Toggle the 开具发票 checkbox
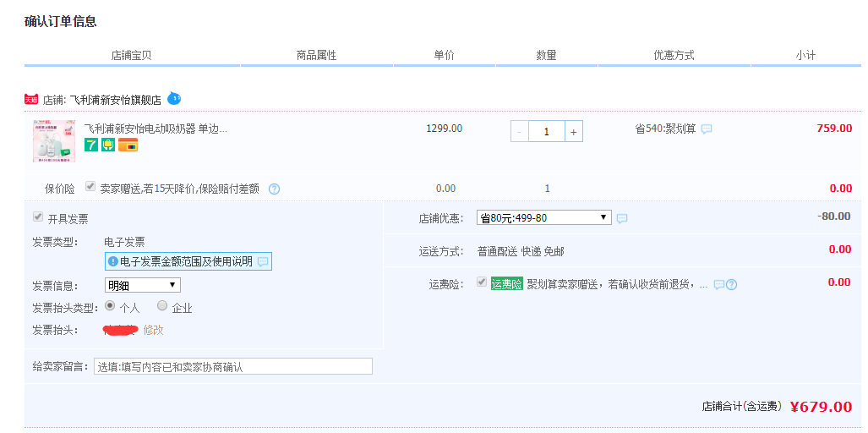The image size is (868, 433). click(x=38, y=217)
